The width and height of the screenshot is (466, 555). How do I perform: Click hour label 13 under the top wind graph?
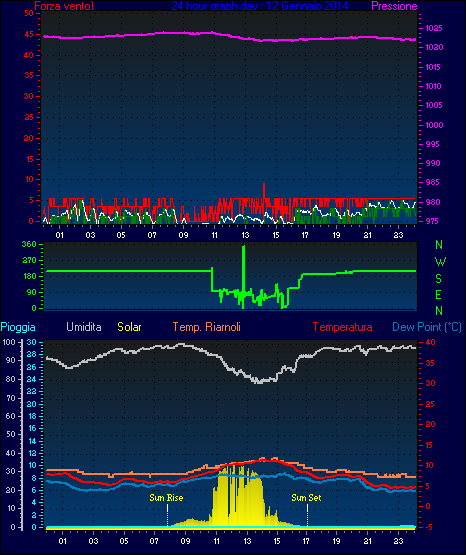245,235
